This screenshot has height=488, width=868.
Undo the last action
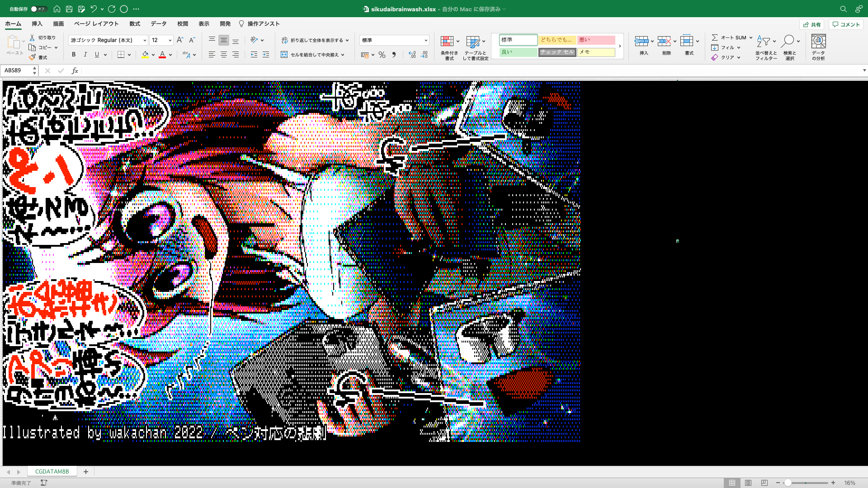(94, 9)
